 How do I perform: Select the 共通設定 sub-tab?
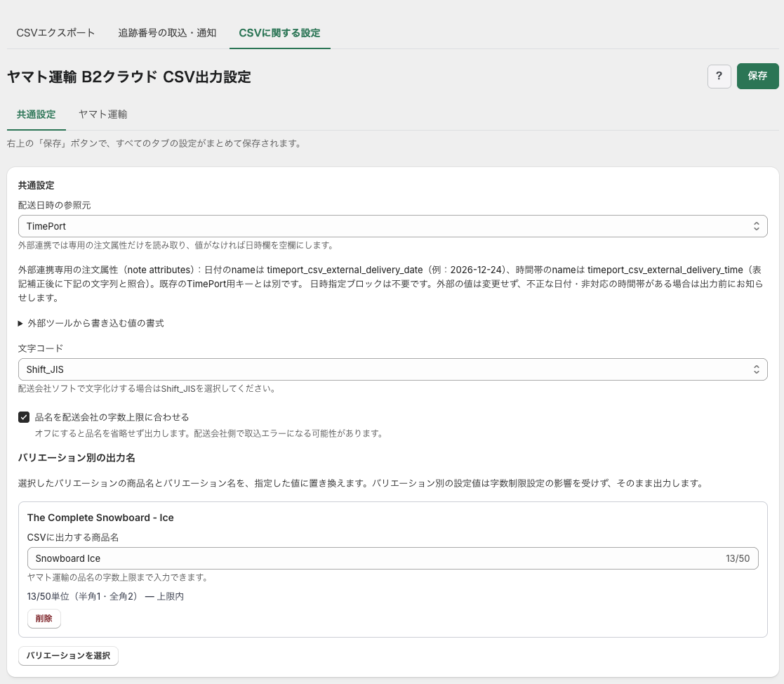36,114
